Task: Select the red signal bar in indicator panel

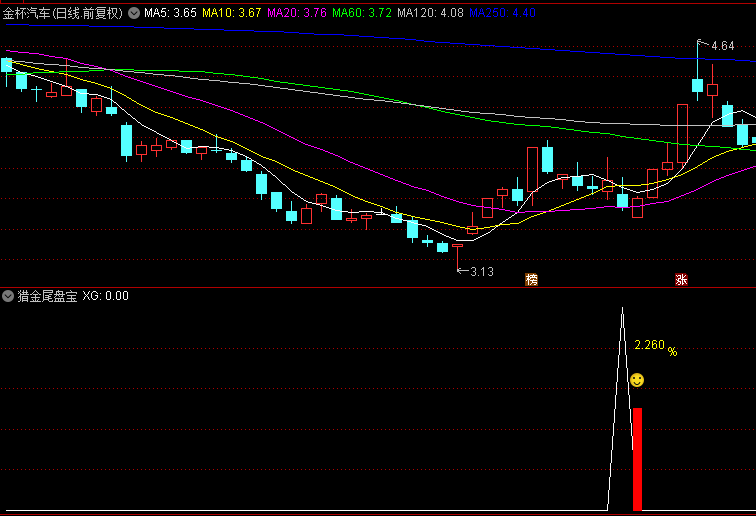Action: coord(637,459)
